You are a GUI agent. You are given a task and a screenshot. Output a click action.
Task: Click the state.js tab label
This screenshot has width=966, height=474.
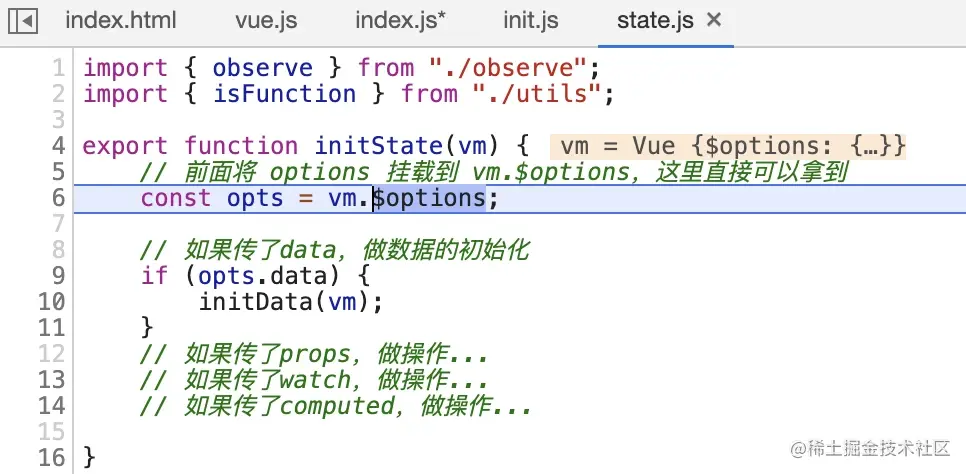point(655,20)
